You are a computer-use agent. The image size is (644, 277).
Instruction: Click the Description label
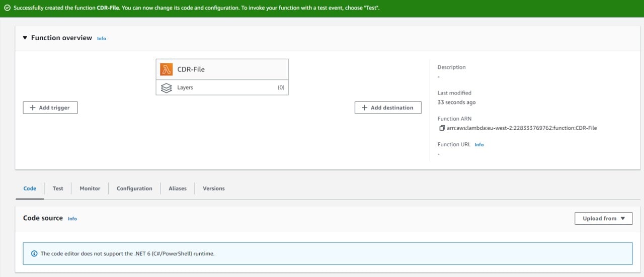[451, 67]
